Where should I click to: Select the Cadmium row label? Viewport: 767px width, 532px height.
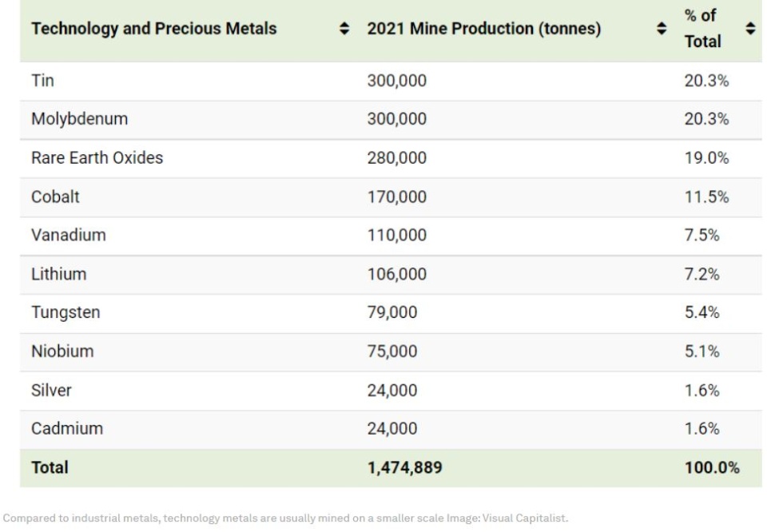click(67, 429)
